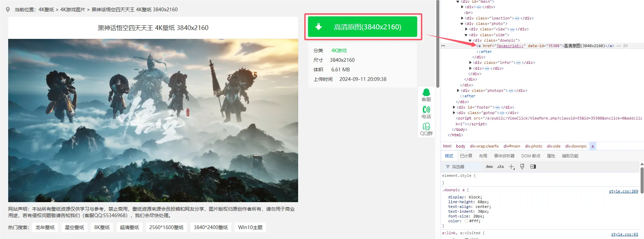Open the style.css:269 source link
This screenshot has height=239, width=644.
[x=623, y=191]
